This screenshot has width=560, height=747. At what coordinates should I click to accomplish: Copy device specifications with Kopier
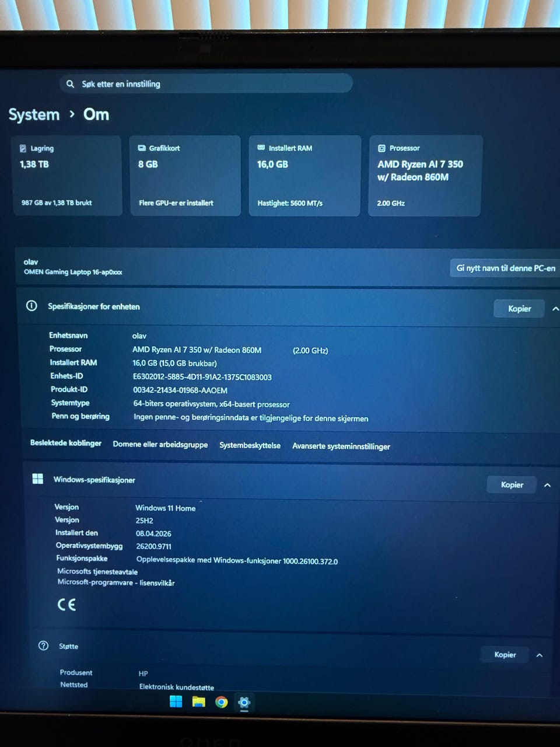coord(519,309)
